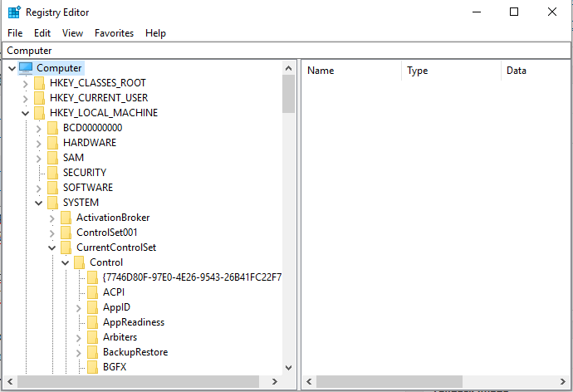Image resolution: width=573 pixels, height=392 pixels.
Task: Click tree pane scroll down arrow
Action: click(x=288, y=368)
